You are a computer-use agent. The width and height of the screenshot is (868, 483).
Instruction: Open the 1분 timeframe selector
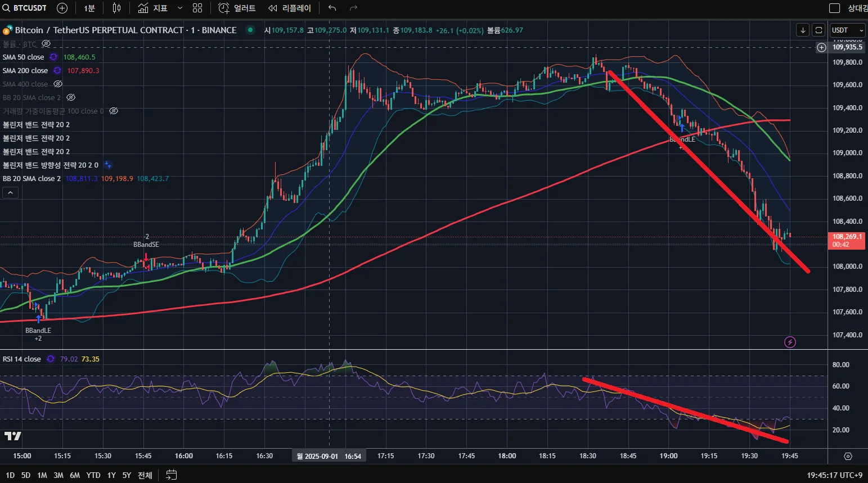89,8
